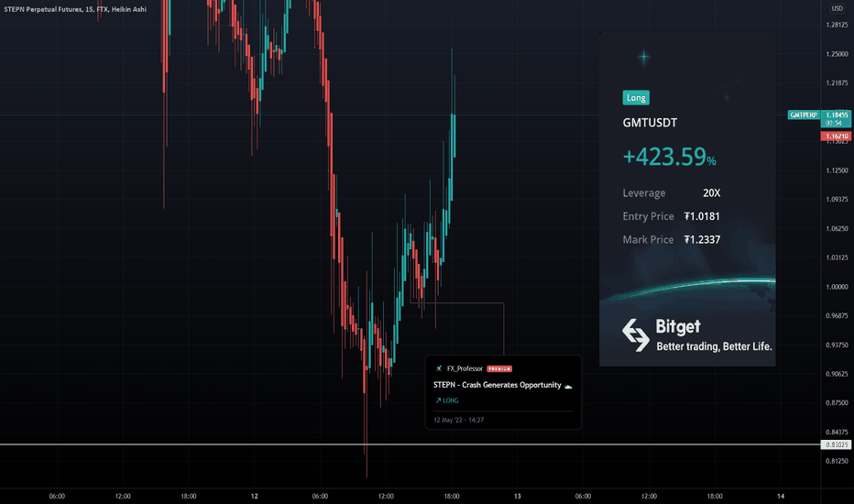Click the 12 date label on the time axis
Viewport: 854px width, 504px height.
click(255, 496)
